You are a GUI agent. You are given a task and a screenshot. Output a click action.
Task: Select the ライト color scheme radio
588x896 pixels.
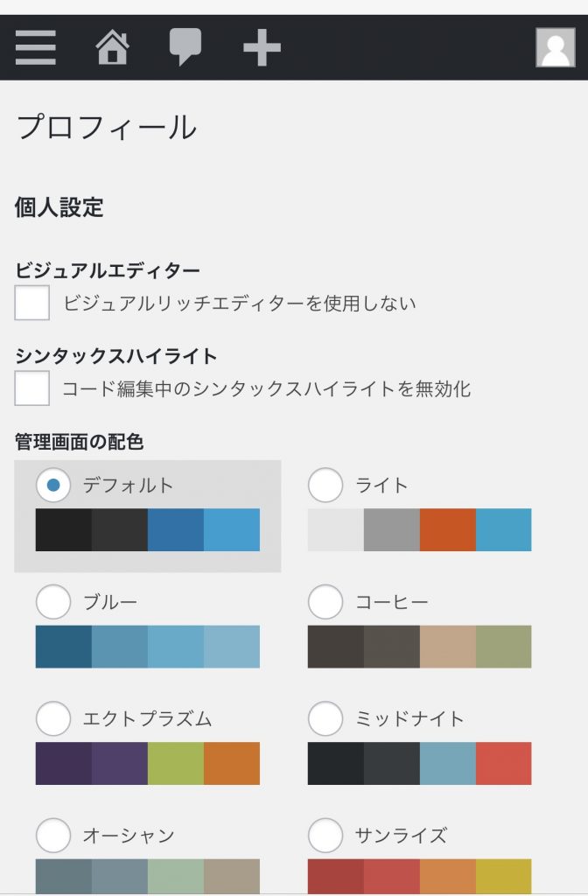point(325,485)
